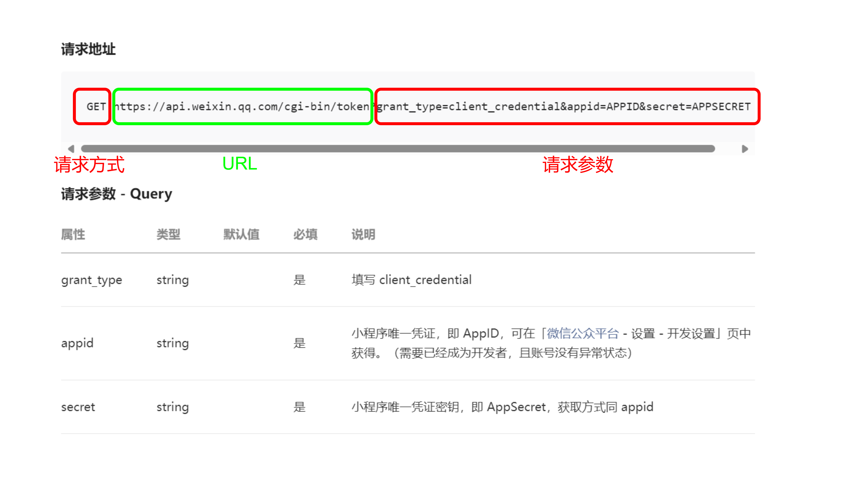
Task: Select the secret attribute cell
Action: (78, 407)
